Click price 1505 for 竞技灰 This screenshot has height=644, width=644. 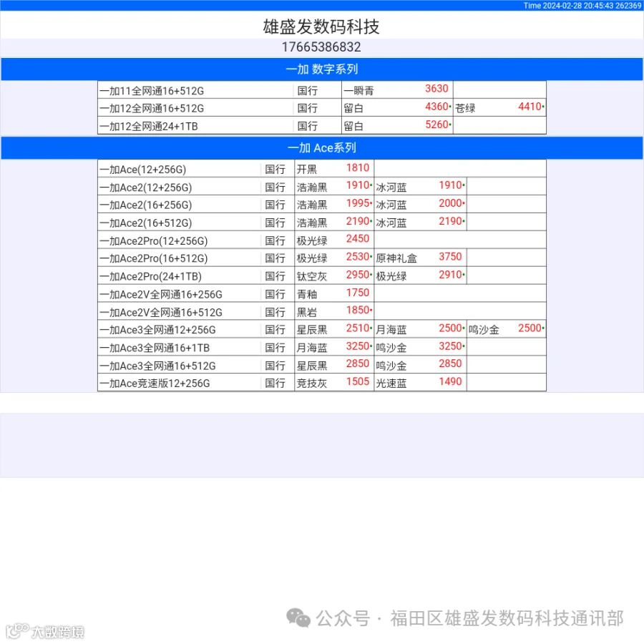coord(358,381)
